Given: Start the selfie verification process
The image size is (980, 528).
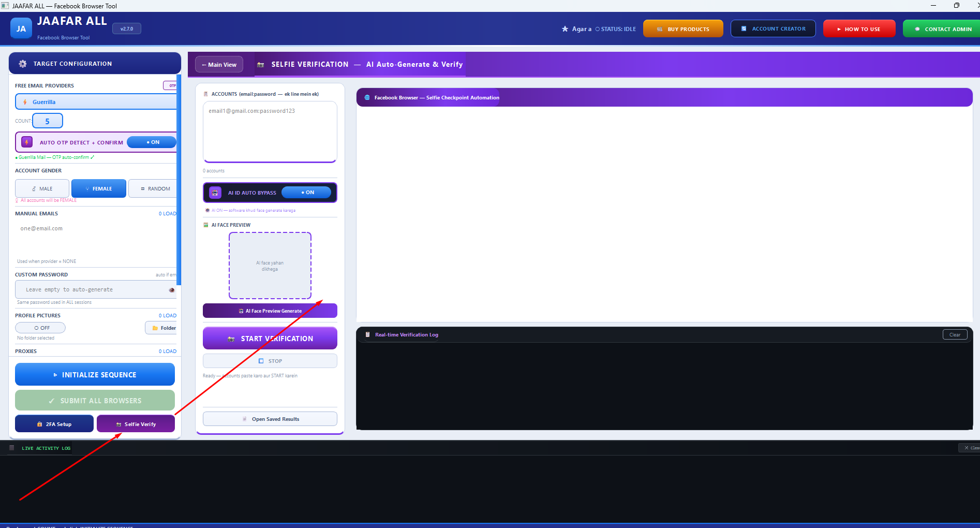Looking at the screenshot, I should point(270,339).
